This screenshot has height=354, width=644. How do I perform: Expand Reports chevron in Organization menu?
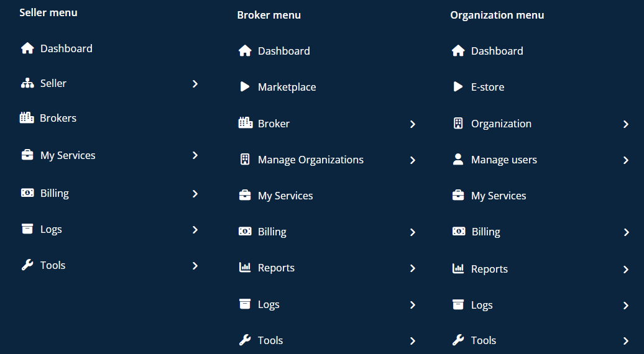(626, 270)
